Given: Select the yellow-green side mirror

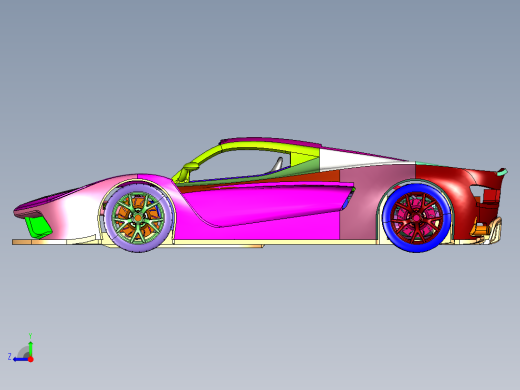Looking at the screenshot, I should pos(190,166).
